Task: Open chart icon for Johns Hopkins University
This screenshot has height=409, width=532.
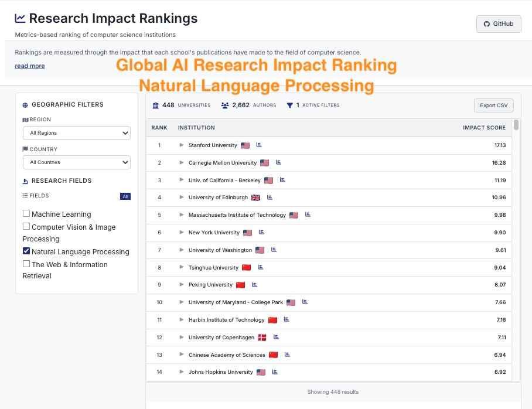Action: (275, 372)
